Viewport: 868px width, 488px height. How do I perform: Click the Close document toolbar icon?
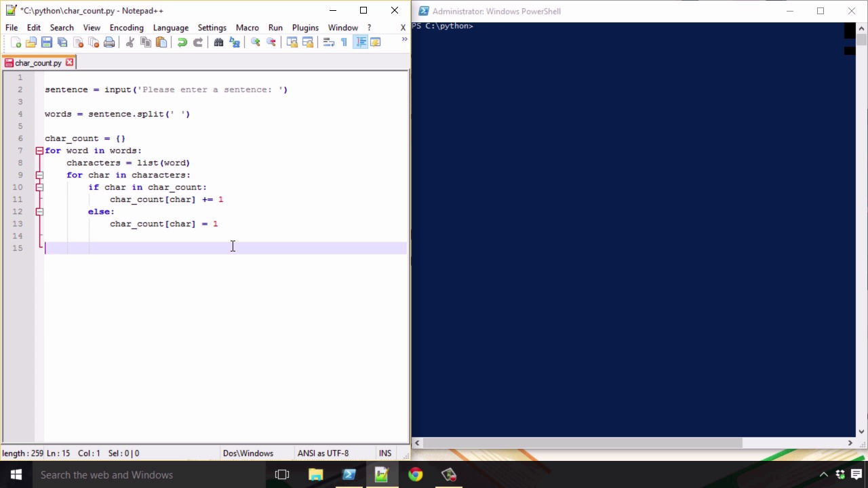pyautogui.click(x=78, y=42)
